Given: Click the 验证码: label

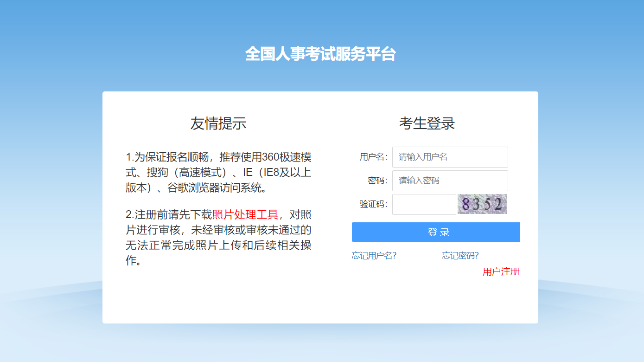Looking at the screenshot, I should [x=373, y=204].
